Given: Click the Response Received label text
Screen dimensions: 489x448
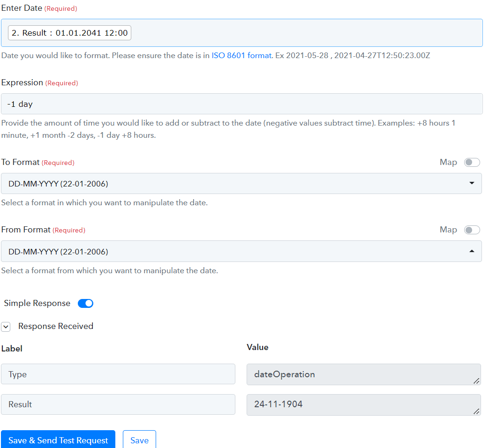Looking at the screenshot, I should click(x=56, y=326).
